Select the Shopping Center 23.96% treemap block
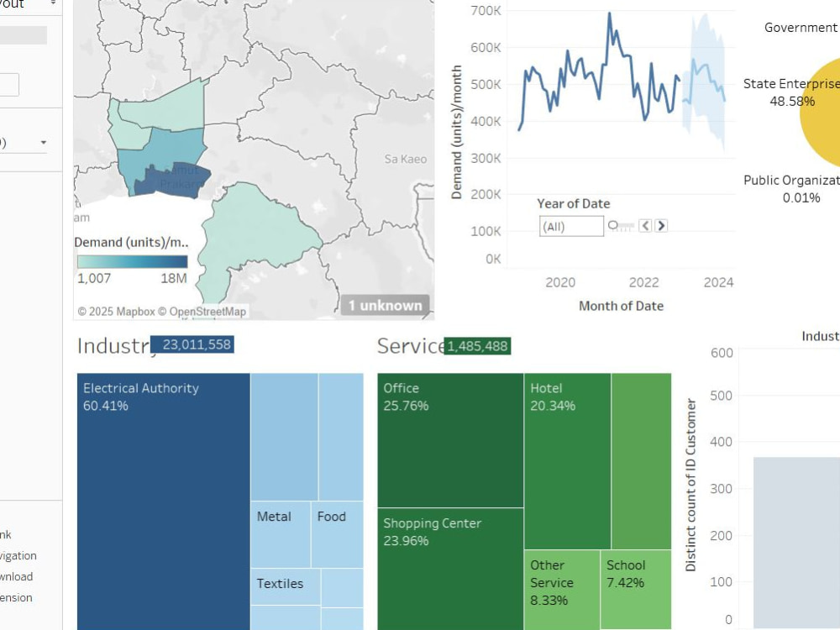This screenshot has height=630, width=840. (x=450, y=569)
